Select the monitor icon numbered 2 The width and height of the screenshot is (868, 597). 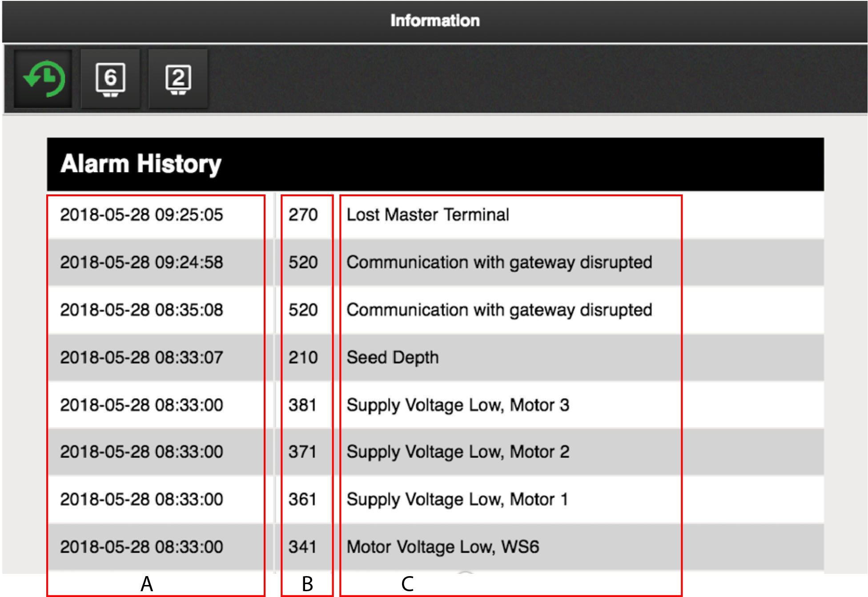click(x=178, y=79)
